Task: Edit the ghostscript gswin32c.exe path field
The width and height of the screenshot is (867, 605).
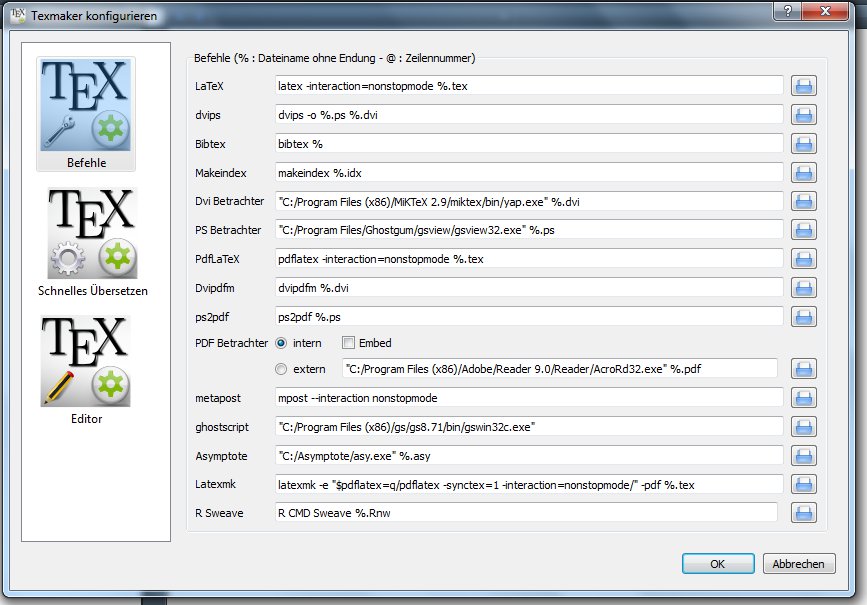Action: click(x=529, y=426)
